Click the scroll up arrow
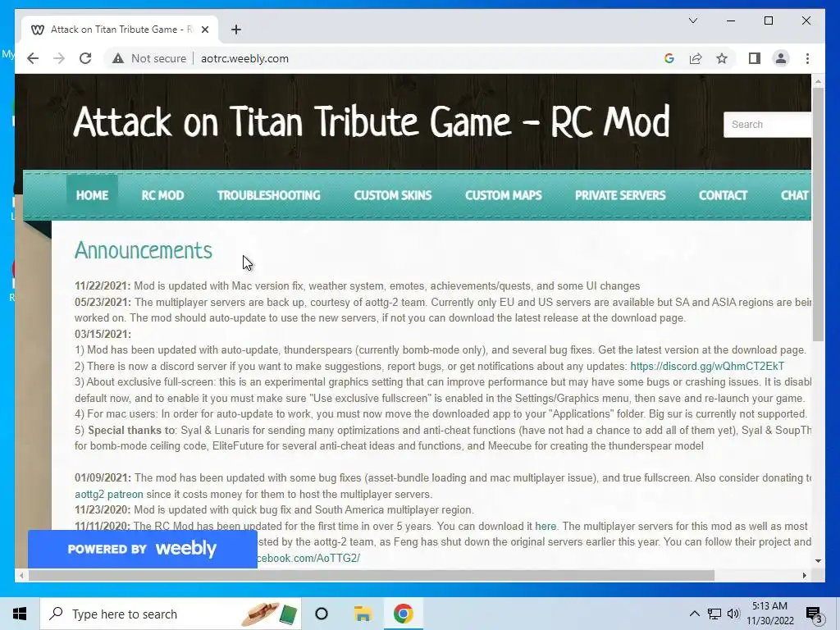 [818, 81]
